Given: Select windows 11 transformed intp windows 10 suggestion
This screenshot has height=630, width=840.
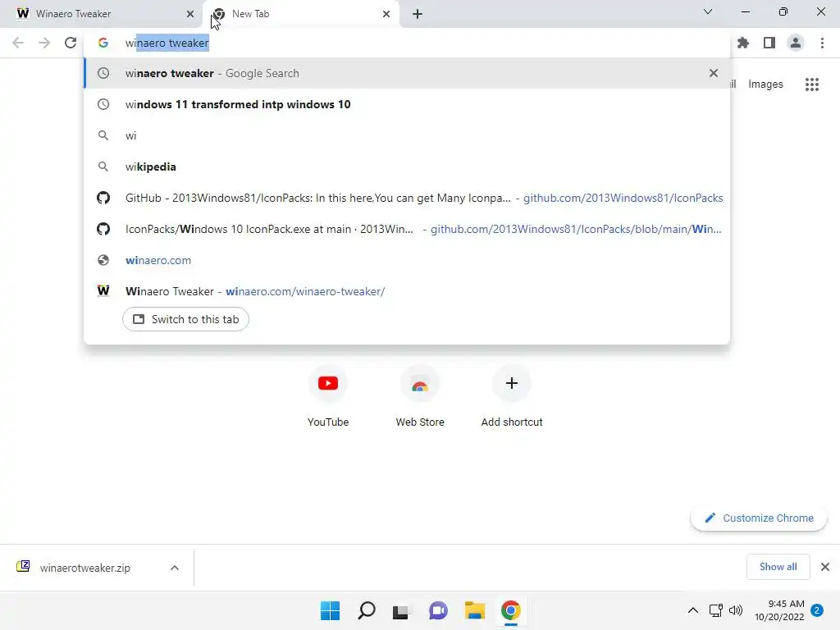Looking at the screenshot, I should (x=407, y=104).
